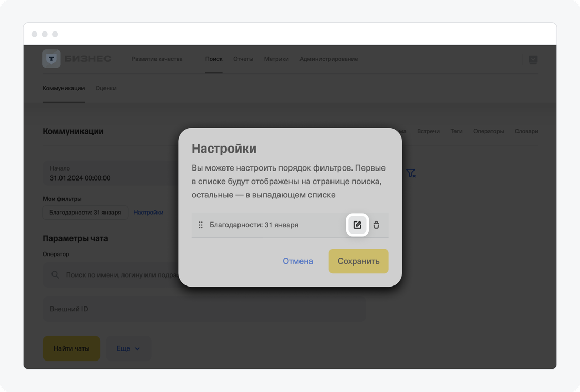Viewport: 580px width, 392px height.
Task: Click the magnifier icon in operator search
Action: coord(55,274)
